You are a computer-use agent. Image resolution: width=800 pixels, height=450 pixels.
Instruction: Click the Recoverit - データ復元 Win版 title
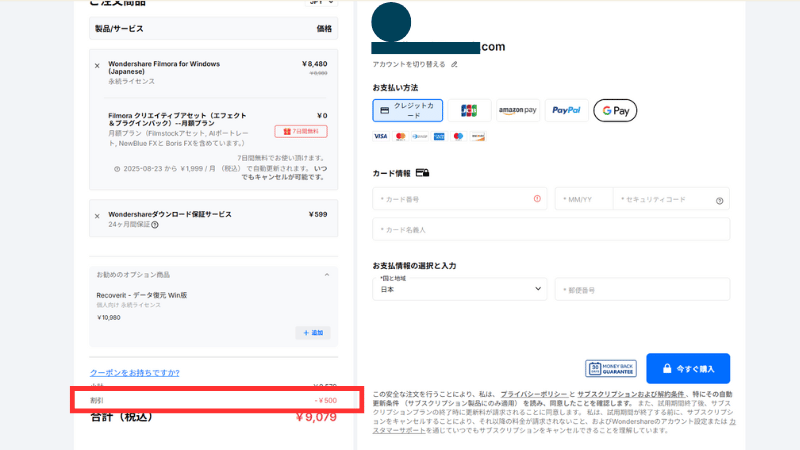click(142, 295)
